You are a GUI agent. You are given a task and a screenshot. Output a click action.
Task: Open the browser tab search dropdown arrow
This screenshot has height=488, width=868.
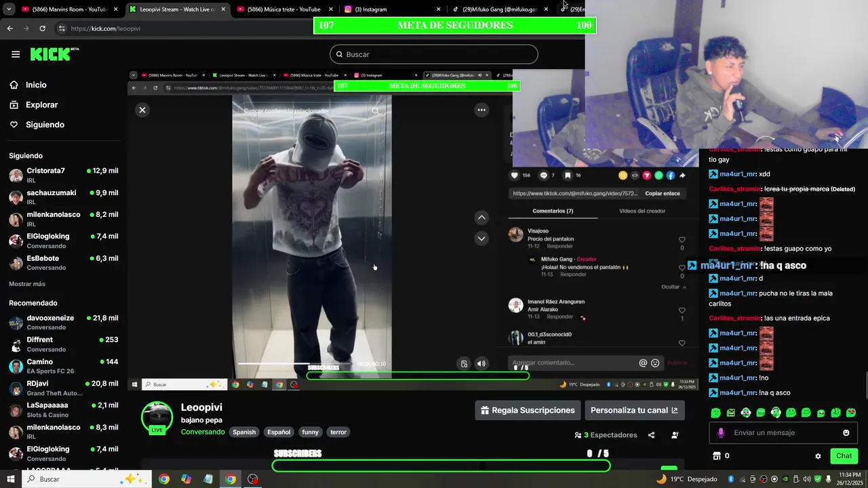click(9, 9)
